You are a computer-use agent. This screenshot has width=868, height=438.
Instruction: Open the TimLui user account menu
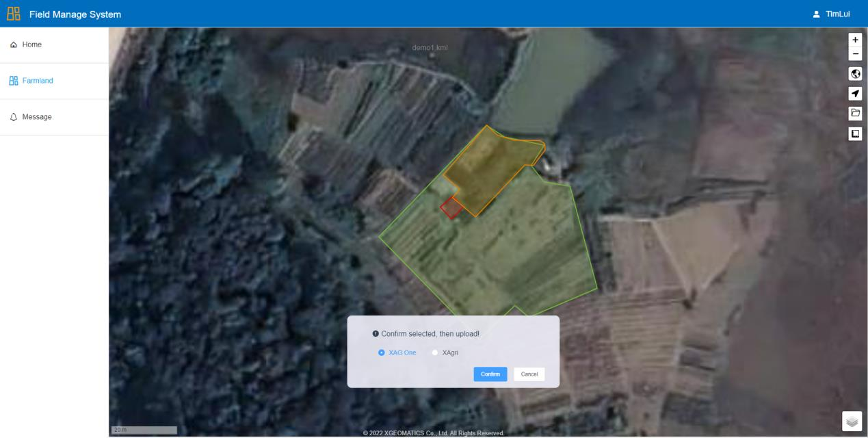point(837,14)
